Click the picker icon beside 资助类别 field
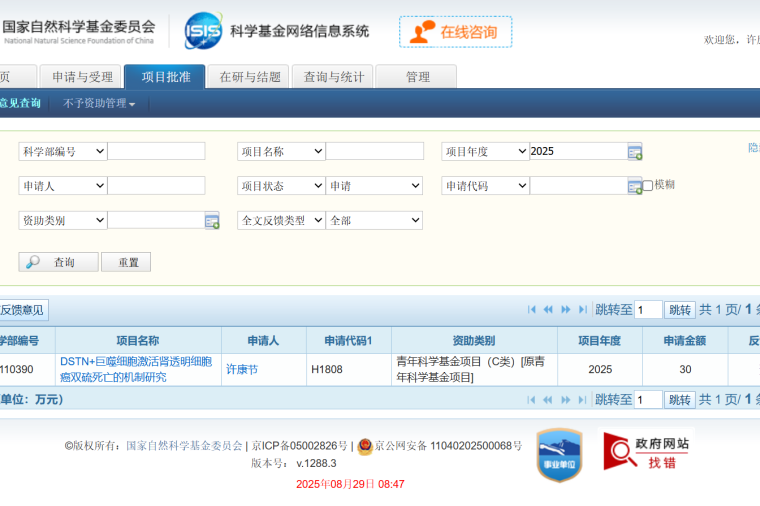Image resolution: width=760 pixels, height=506 pixels. [212, 221]
